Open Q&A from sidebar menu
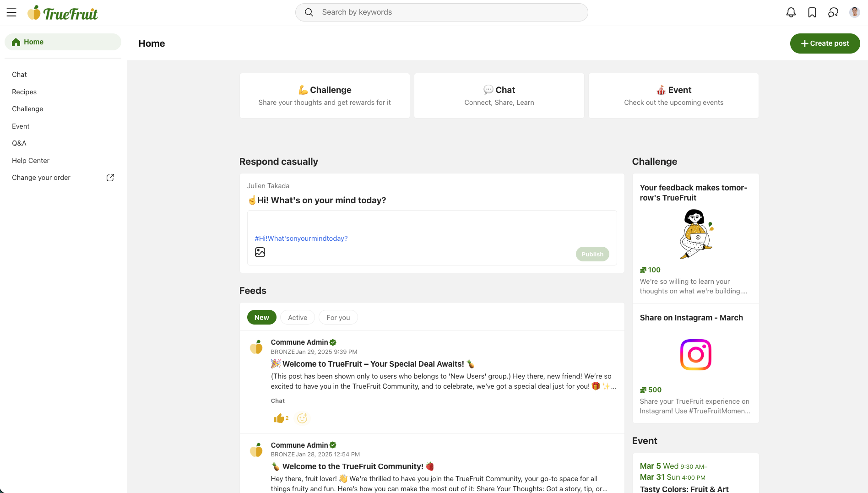Image resolution: width=868 pixels, height=493 pixels. tap(19, 143)
